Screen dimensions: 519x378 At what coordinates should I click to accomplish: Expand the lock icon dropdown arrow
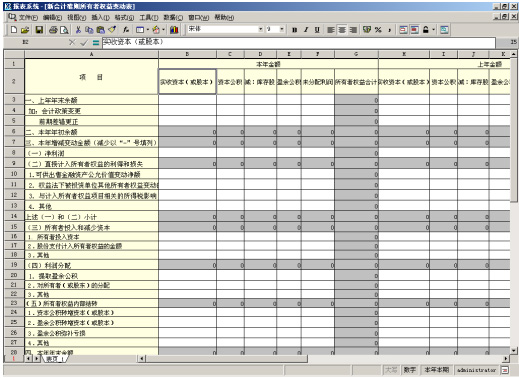coord(433,30)
